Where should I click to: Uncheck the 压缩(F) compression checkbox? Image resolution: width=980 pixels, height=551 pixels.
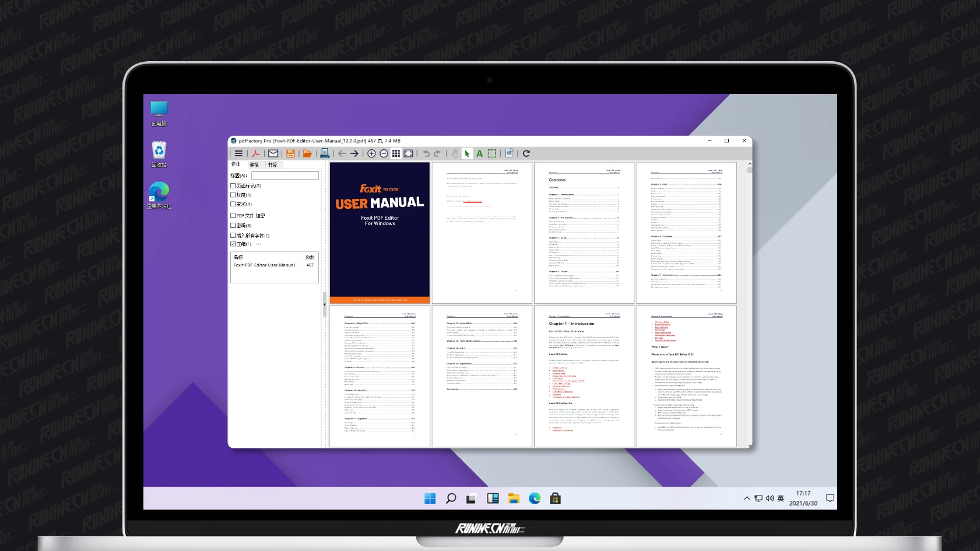pos(233,244)
